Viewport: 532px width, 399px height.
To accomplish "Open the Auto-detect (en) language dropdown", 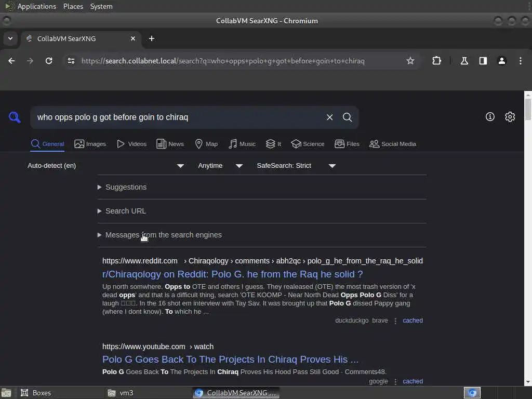I will [105, 166].
